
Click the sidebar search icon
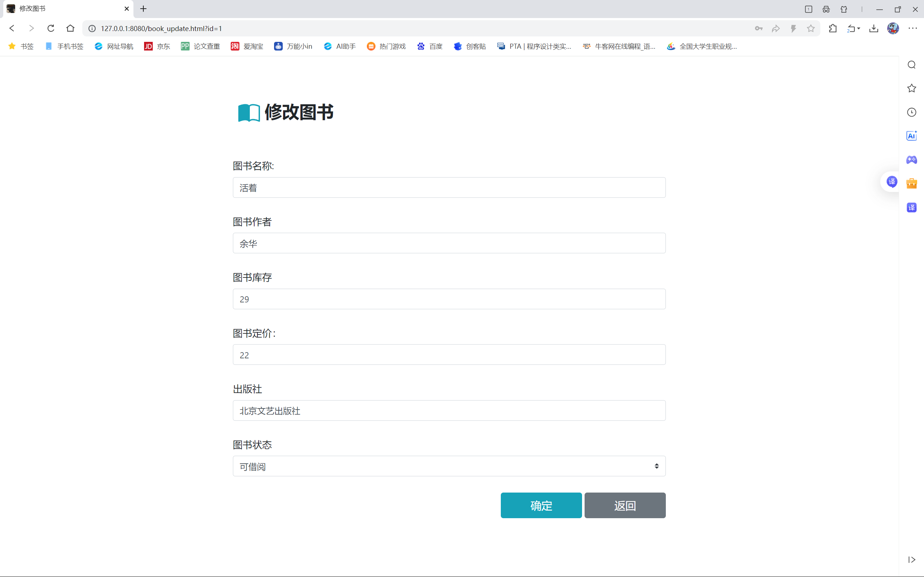[x=911, y=65]
